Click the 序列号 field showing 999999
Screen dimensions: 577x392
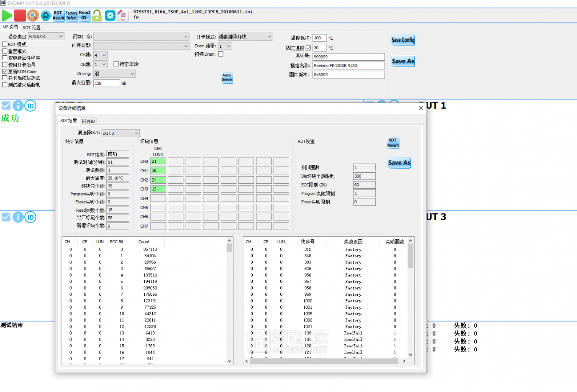click(349, 56)
